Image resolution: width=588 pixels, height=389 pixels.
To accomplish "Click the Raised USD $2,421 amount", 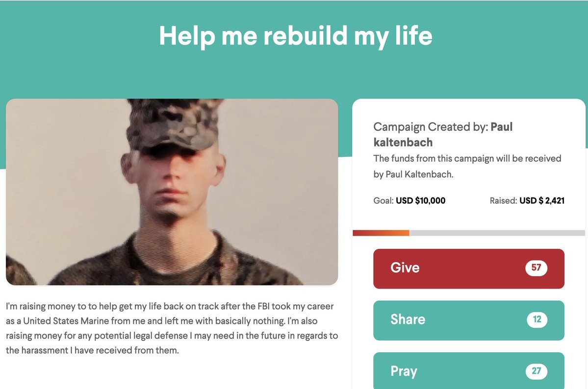I will [542, 200].
